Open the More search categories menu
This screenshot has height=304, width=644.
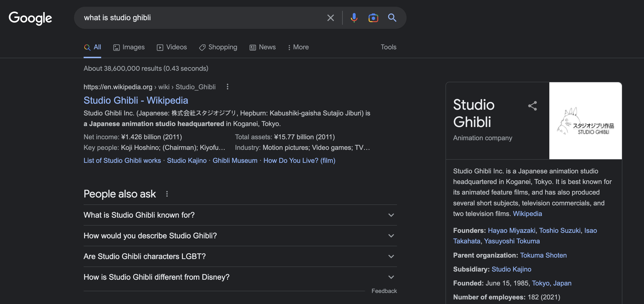tap(298, 47)
